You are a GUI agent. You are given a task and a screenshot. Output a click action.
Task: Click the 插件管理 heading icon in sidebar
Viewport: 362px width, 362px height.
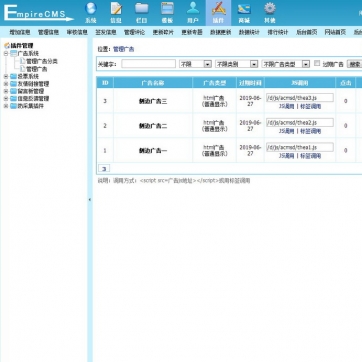7,46
